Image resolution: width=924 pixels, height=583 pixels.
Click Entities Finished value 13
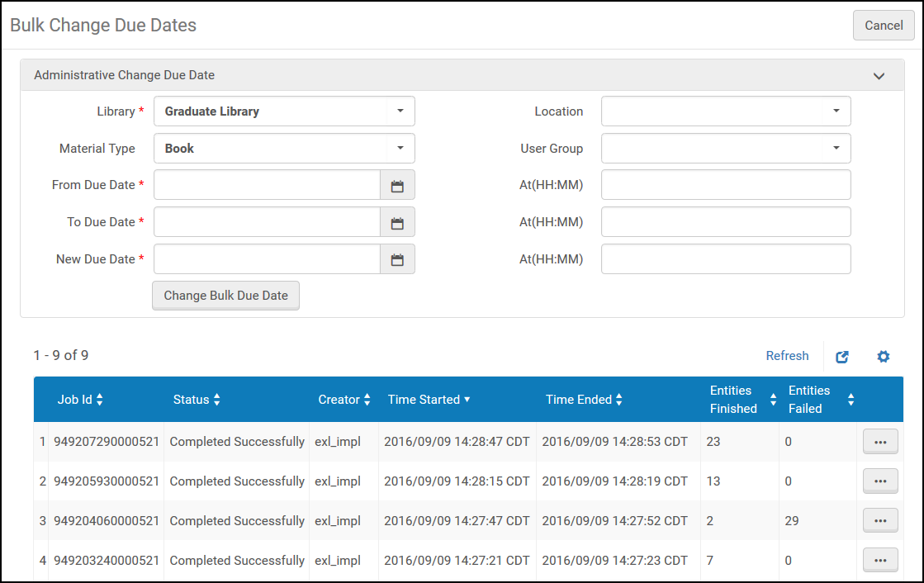pyautogui.click(x=713, y=481)
